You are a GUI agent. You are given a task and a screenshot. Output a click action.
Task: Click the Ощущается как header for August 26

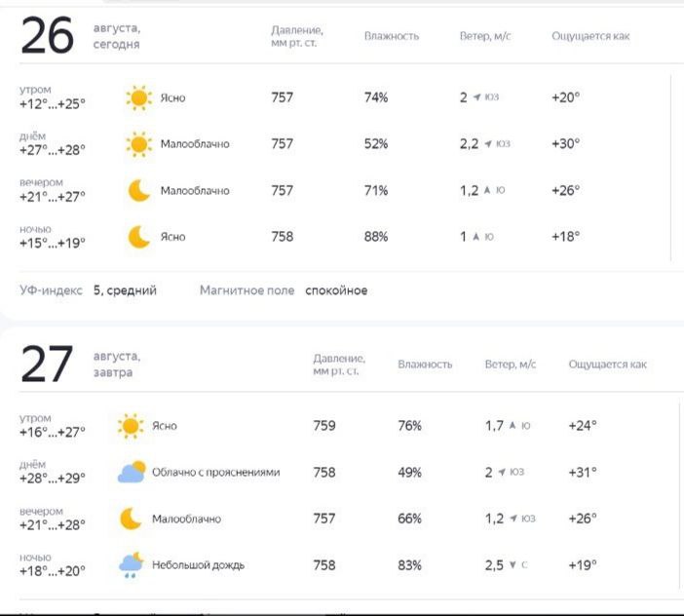[590, 36]
